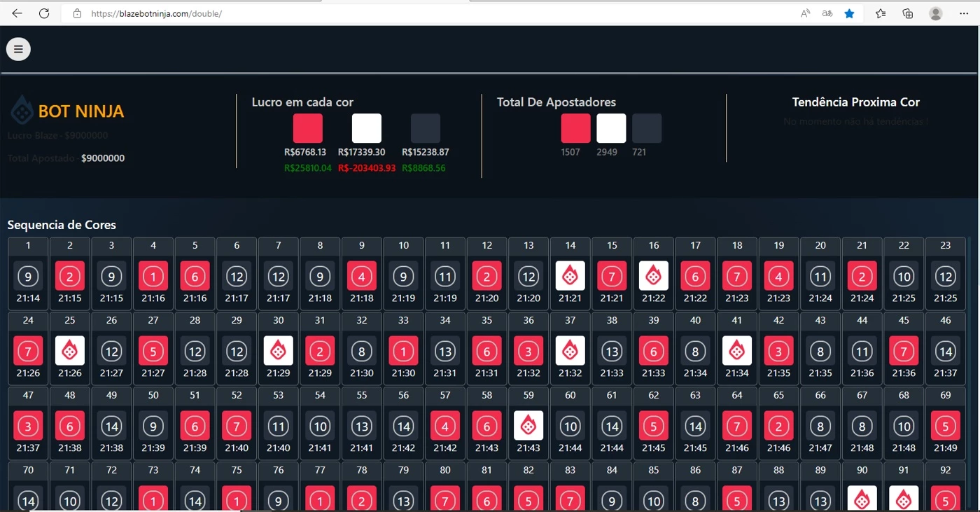This screenshot has height=512, width=980.
Task: Click black 13 tile in cell 34
Action: (445, 351)
